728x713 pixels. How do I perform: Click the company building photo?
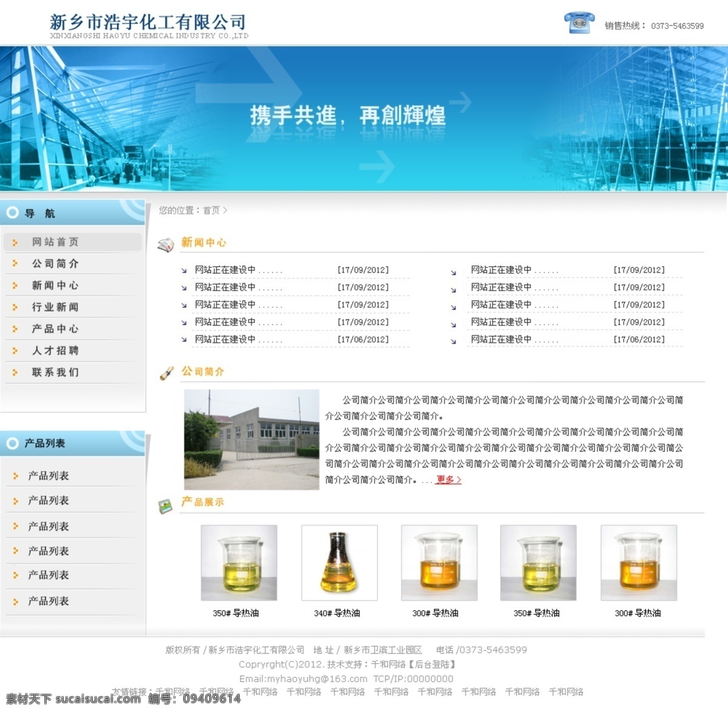tap(252, 440)
